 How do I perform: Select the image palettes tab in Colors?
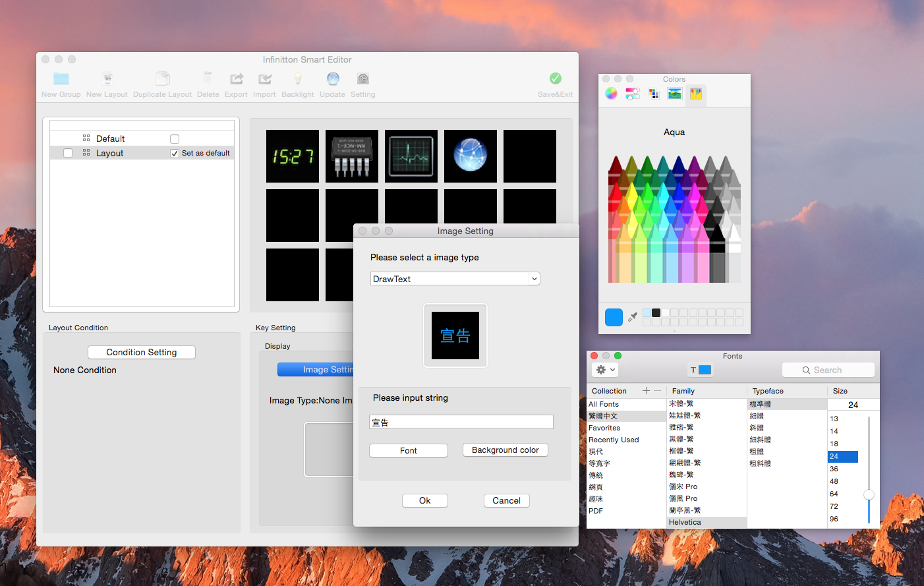(674, 94)
